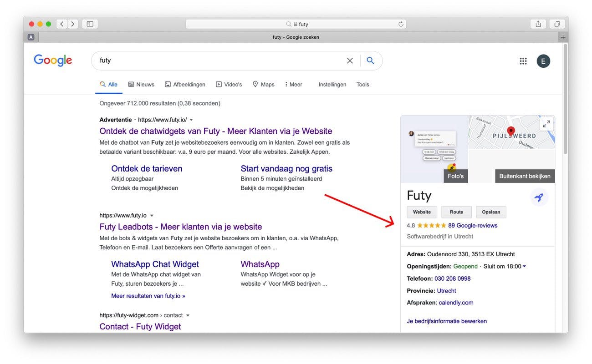
Task: Select the text 'Softwarebedrijf in Utrecht'
Action: (440, 237)
